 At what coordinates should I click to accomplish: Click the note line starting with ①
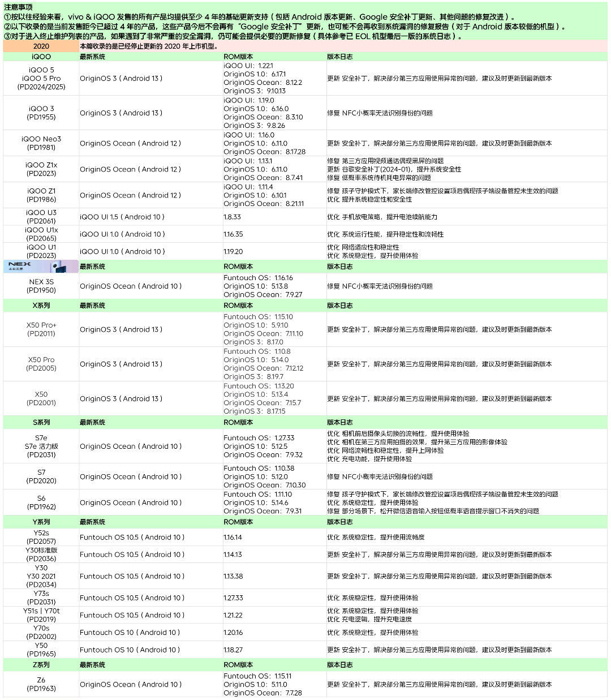260,17
